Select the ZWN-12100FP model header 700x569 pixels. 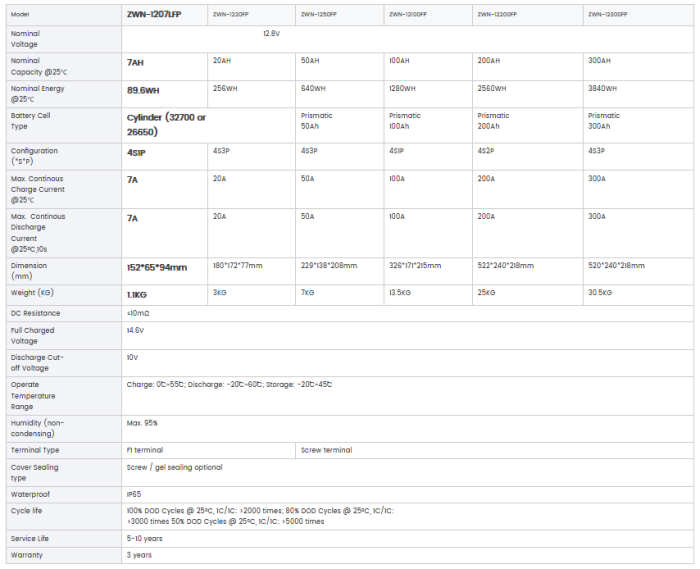pyautogui.click(x=408, y=14)
